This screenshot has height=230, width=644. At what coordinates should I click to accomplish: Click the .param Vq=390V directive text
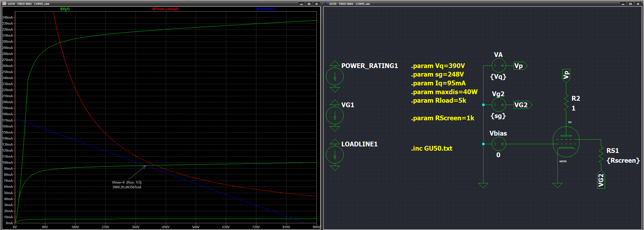click(x=438, y=66)
